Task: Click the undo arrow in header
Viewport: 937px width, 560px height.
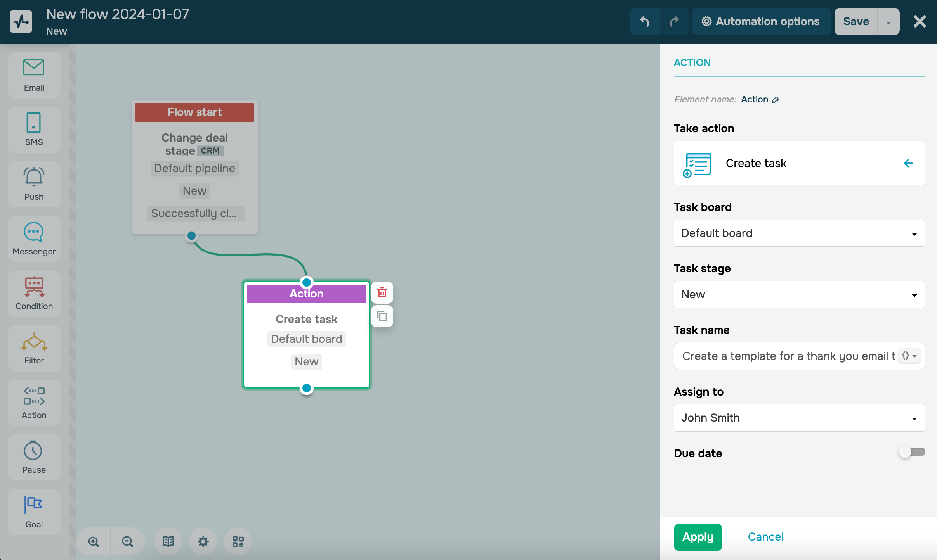Action: coord(644,22)
